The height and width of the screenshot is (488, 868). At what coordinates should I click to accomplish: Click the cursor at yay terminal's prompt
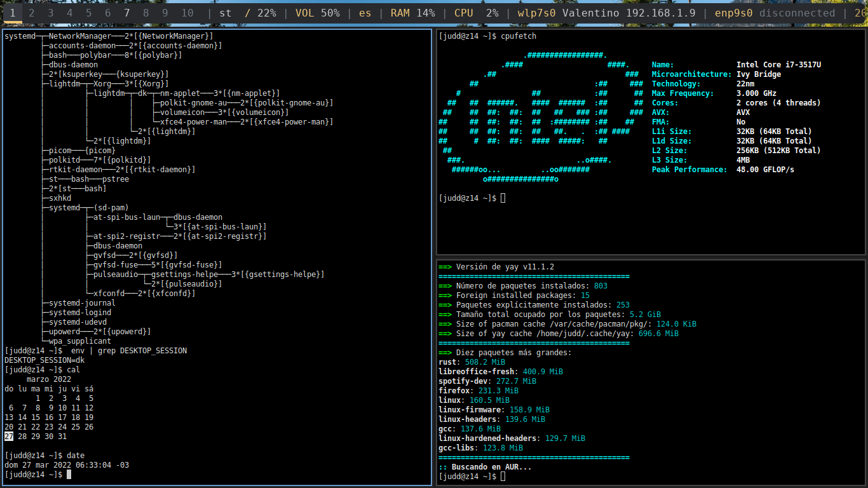[503, 477]
